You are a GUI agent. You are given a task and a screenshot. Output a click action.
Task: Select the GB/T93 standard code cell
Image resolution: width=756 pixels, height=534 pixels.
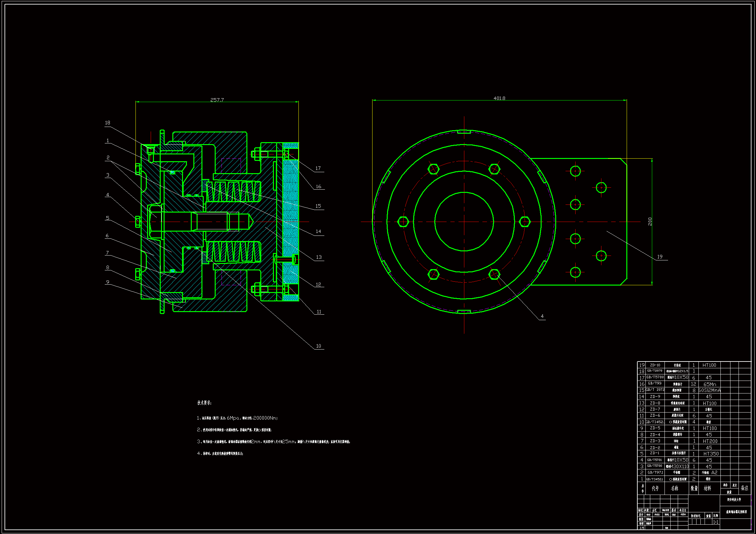[x=654, y=383]
